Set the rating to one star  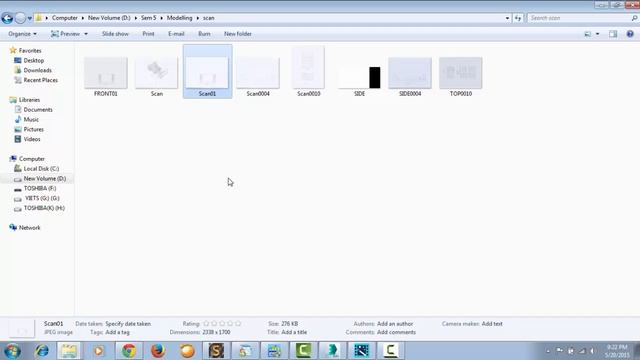click(206, 324)
